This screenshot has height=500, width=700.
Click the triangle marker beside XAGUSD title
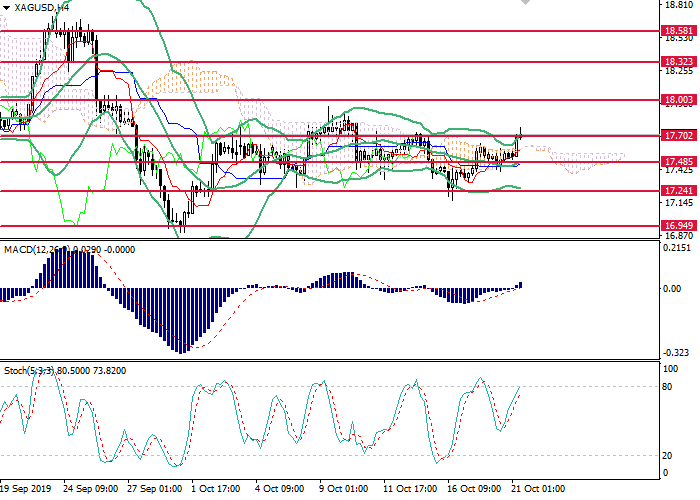coord(8,7)
